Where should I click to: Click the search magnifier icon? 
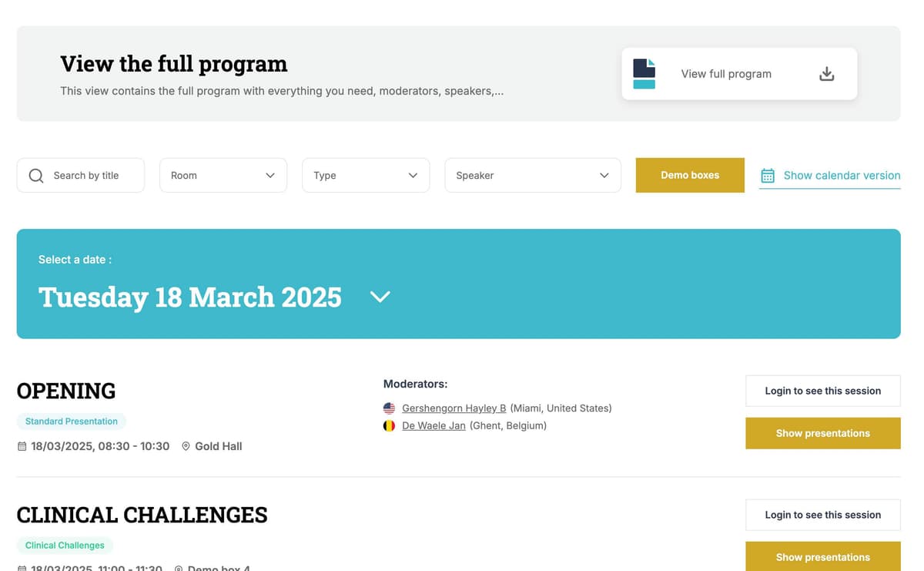click(x=35, y=175)
